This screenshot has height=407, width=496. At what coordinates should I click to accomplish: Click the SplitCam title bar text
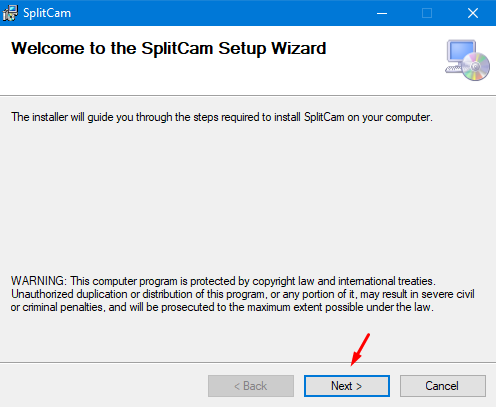point(47,13)
